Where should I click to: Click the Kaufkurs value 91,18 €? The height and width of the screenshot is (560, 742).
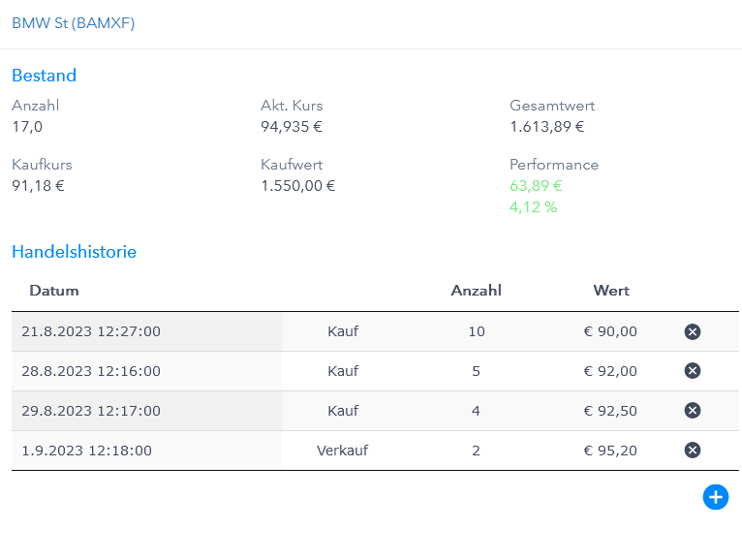pos(38,186)
